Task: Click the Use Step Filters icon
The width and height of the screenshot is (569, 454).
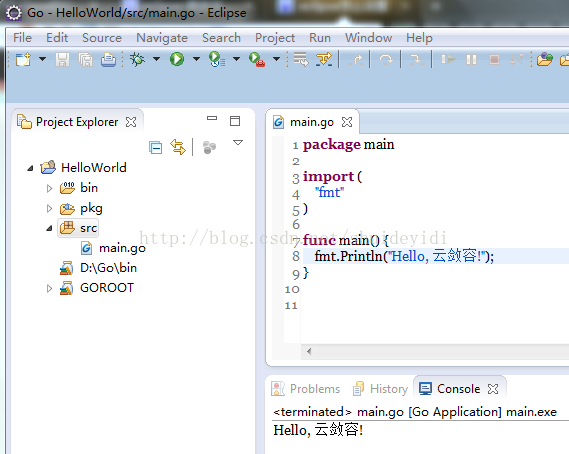Action: pyautogui.click(x=301, y=59)
